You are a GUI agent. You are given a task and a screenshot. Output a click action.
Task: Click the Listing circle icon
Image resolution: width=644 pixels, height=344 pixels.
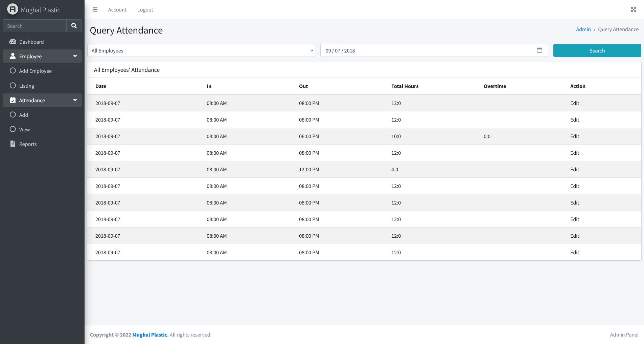pyautogui.click(x=13, y=86)
